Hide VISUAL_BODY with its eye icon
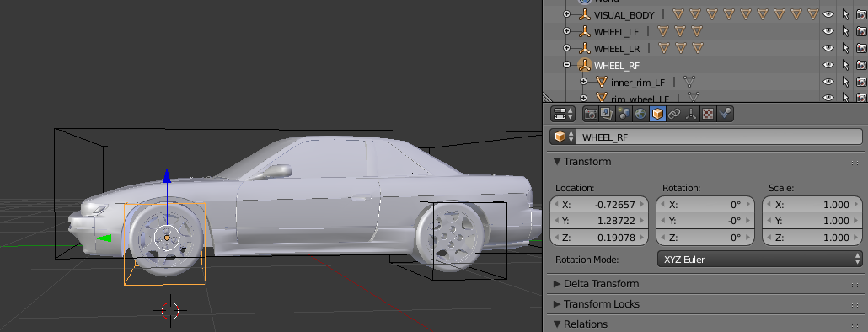868x332 pixels. point(828,15)
